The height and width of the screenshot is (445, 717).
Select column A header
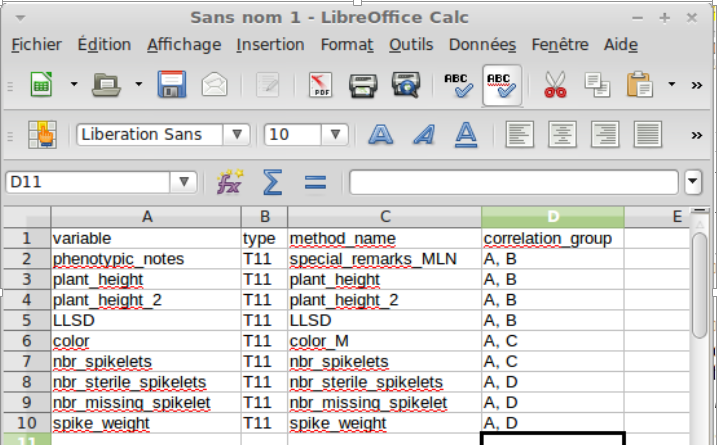click(146, 217)
